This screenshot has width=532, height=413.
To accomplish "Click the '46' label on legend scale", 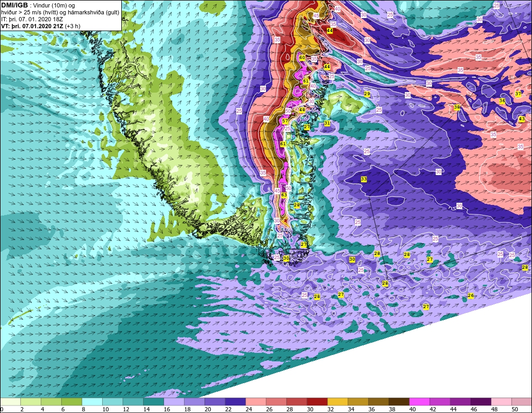I will 473,409.
